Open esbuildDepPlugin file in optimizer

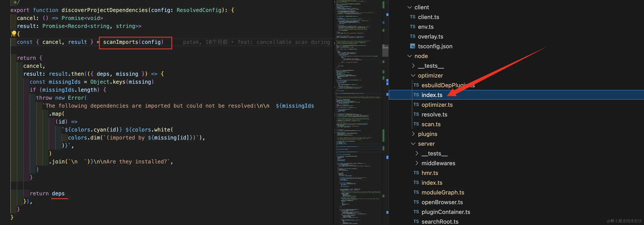click(448, 85)
